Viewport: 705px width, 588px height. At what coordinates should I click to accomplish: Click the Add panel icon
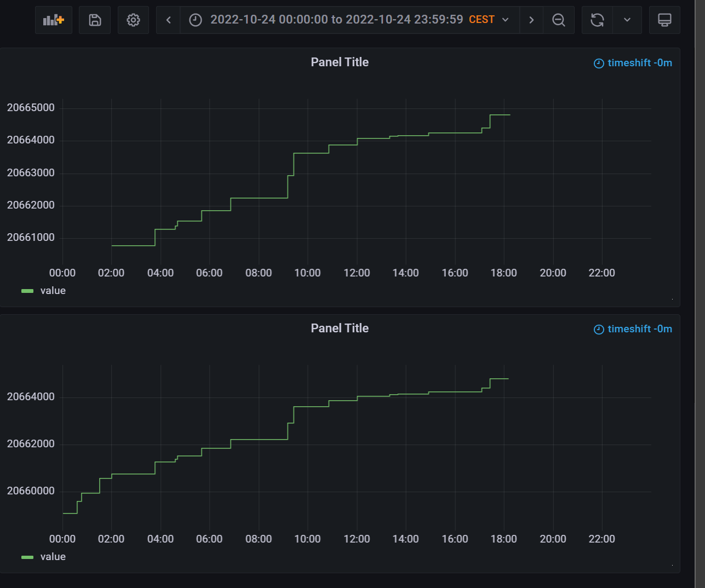pyautogui.click(x=54, y=20)
